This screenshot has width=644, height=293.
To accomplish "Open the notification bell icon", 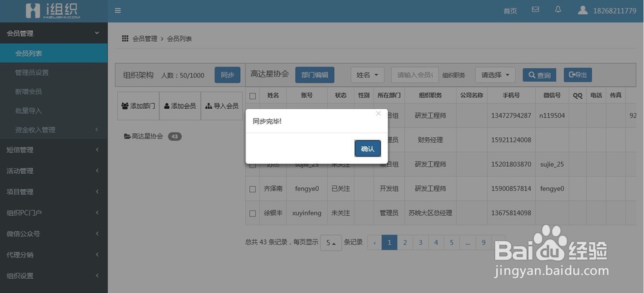I will point(558,9).
